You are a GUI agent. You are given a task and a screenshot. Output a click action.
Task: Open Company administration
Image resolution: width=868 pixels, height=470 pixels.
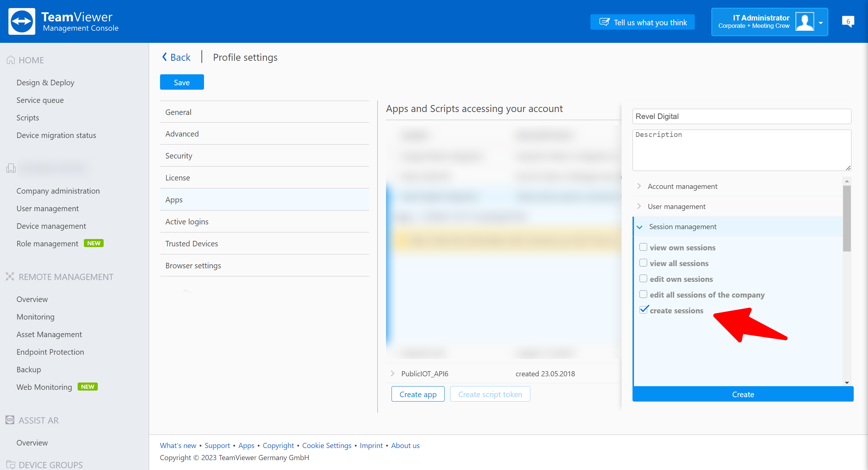pos(58,191)
